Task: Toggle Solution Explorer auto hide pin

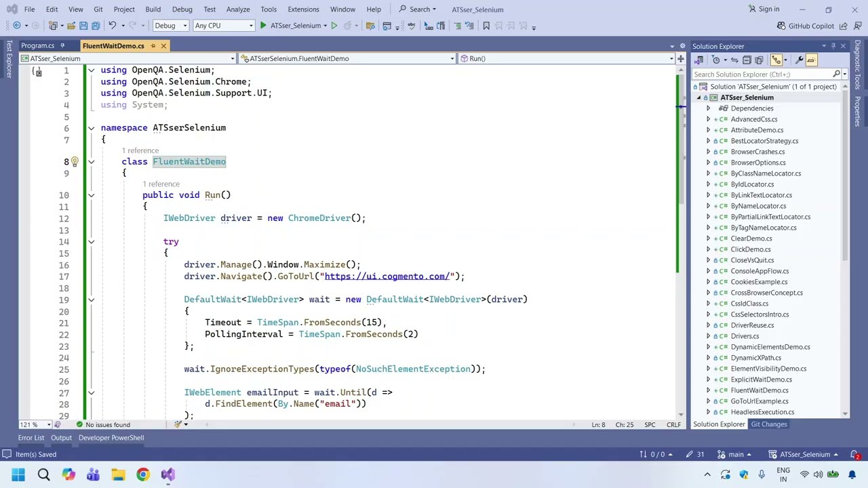Action: (x=833, y=46)
